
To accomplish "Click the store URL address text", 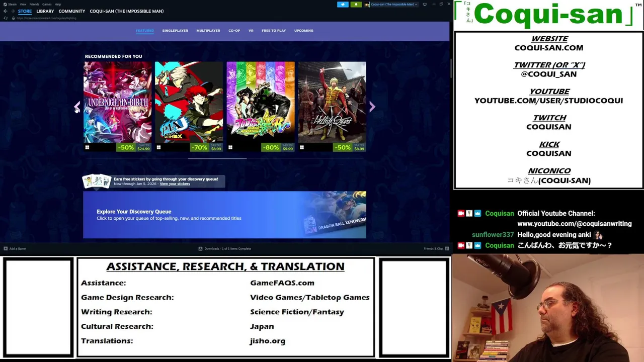I will click(x=46, y=18).
